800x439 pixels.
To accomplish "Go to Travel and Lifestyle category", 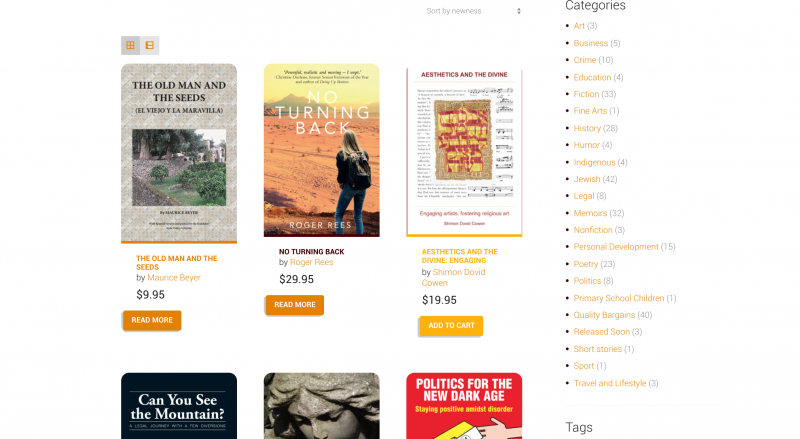I will [x=610, y=383].
